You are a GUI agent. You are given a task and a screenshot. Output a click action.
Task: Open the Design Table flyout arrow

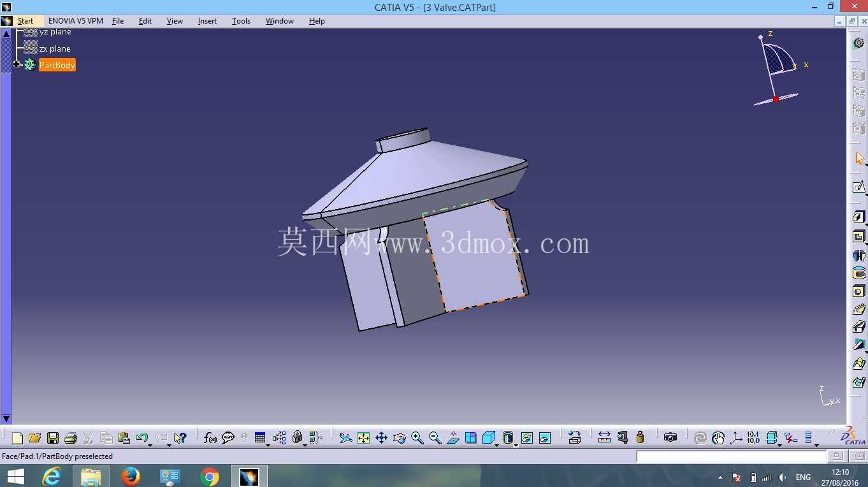pos(268,444)
